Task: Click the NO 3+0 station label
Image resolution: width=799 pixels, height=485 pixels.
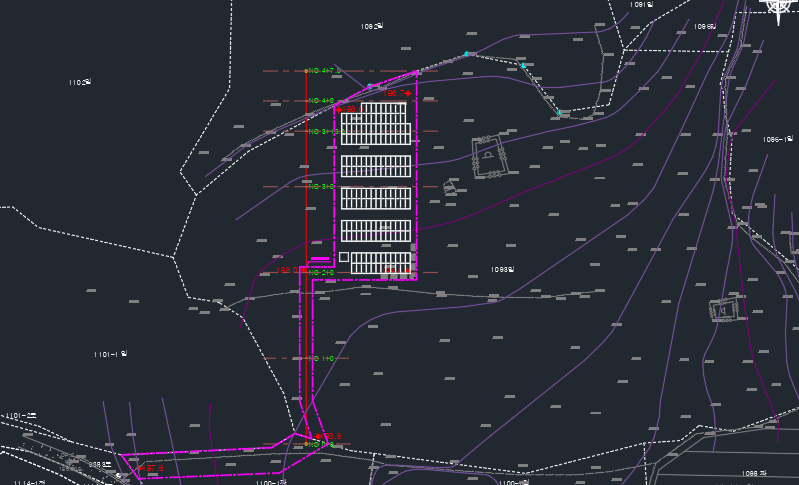Action: [321, 186]
